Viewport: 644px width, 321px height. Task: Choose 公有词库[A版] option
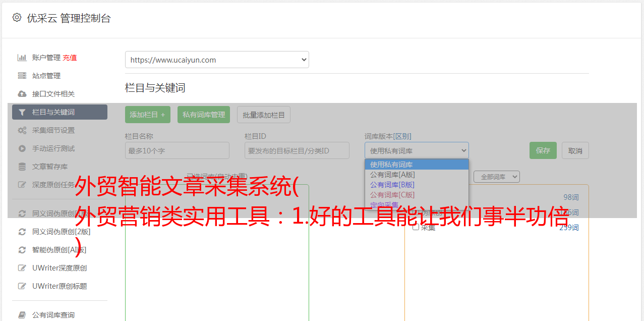coord(417,175)
